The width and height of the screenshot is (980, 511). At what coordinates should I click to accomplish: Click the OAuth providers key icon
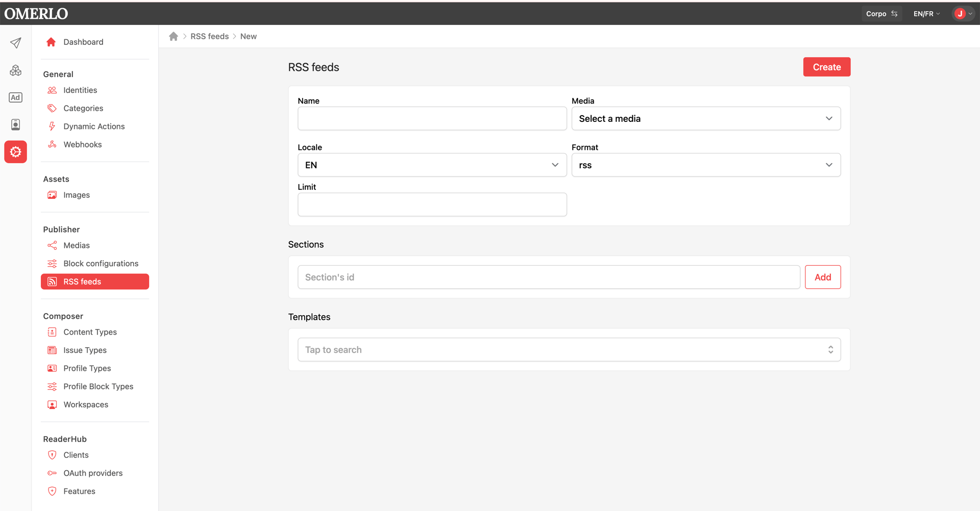[52, 473]
